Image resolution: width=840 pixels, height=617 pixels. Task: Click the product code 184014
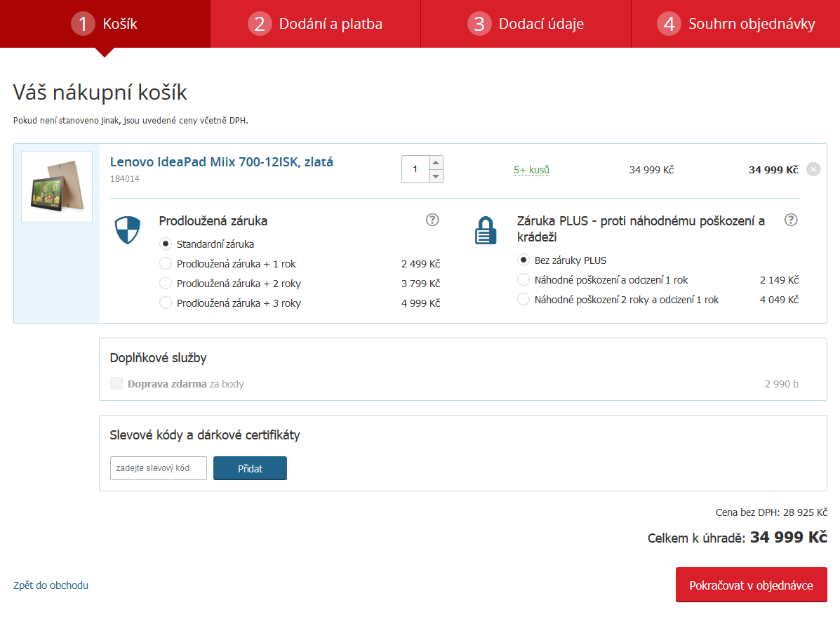(125, 179)
